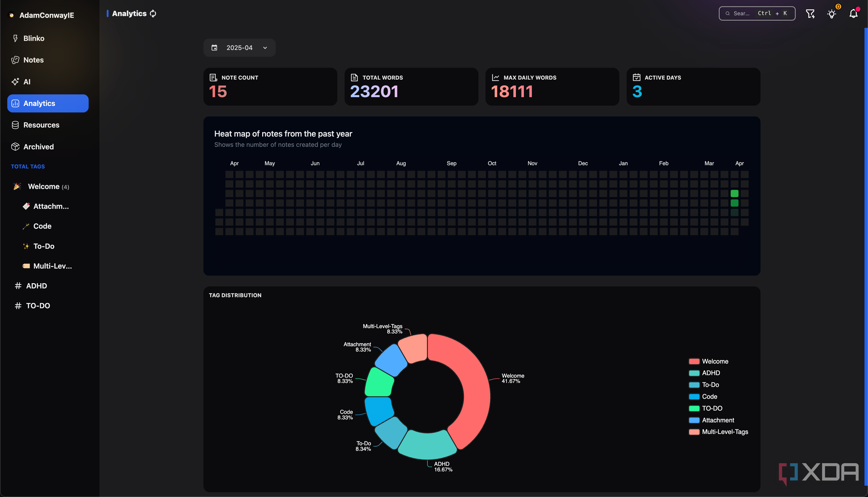Screen dimensions: 868x497
Task: Click the Active Days calendar icon
Action: [x=636, y=77]
